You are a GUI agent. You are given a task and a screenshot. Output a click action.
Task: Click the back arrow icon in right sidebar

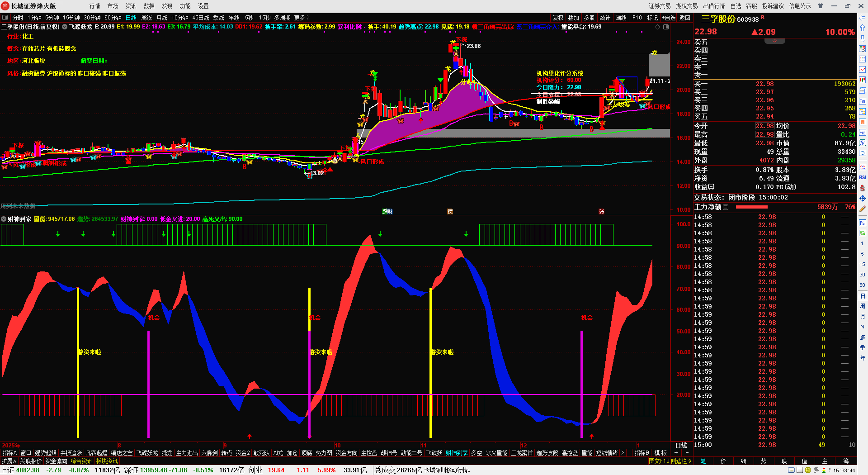[863, 18]
